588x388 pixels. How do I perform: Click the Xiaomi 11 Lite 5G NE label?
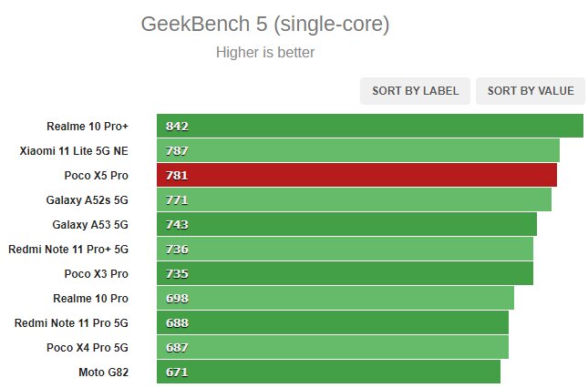click(74, 151)
